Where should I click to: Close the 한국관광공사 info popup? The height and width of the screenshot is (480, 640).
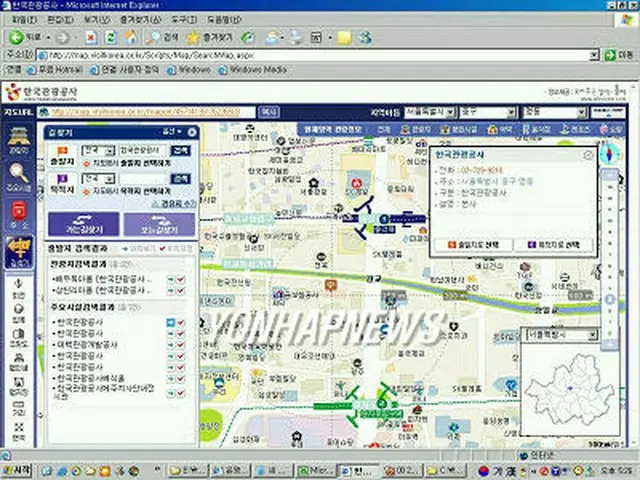(588, 155)
